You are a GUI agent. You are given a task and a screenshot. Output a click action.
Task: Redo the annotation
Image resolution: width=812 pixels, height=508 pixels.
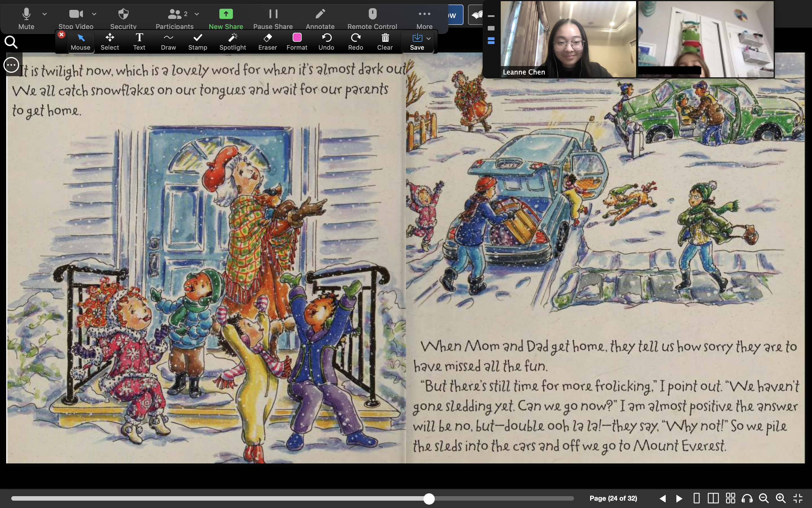coord(355,42)
